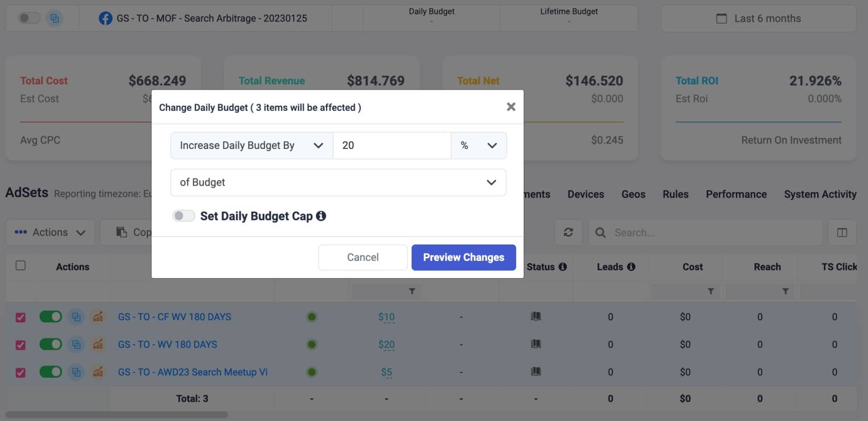This screenshot has width=868, height=421.
Task: Click the green status dot for the CF WV 180 DAYS row
Action: tap(312, 317)
